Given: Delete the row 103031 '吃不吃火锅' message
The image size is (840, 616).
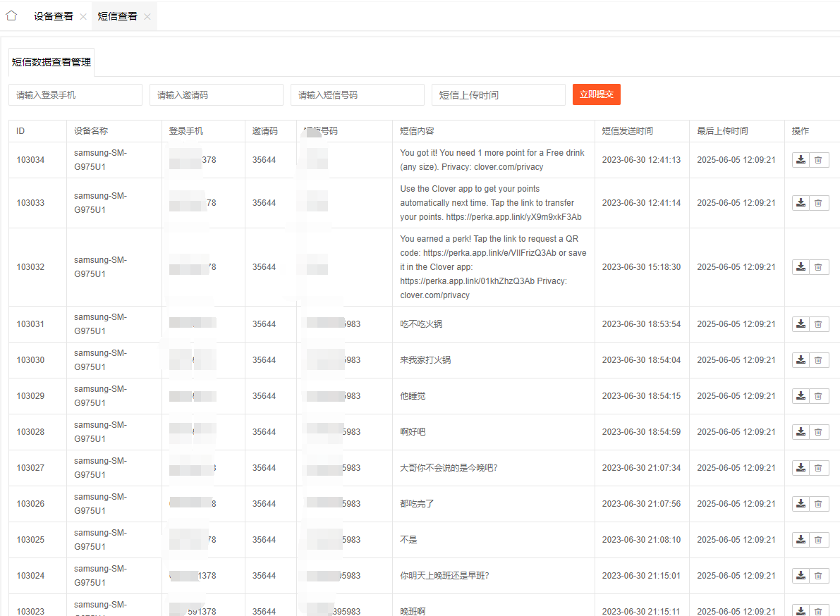Looking at the screenshot, I should coord(818,324).
